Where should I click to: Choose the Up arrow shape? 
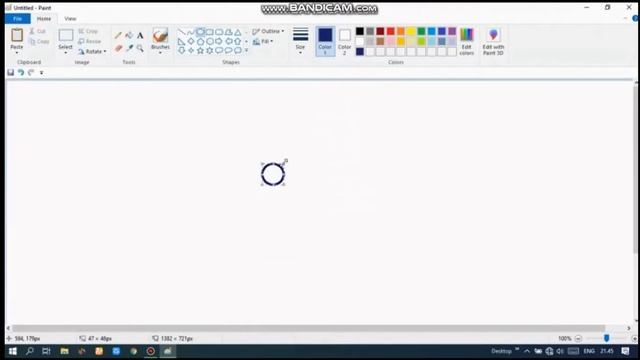[x=238, y=41]
